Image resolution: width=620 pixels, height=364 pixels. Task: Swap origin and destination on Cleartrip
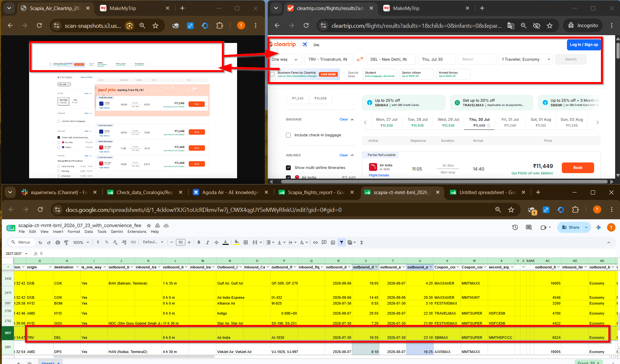click(x=360, y=59)
